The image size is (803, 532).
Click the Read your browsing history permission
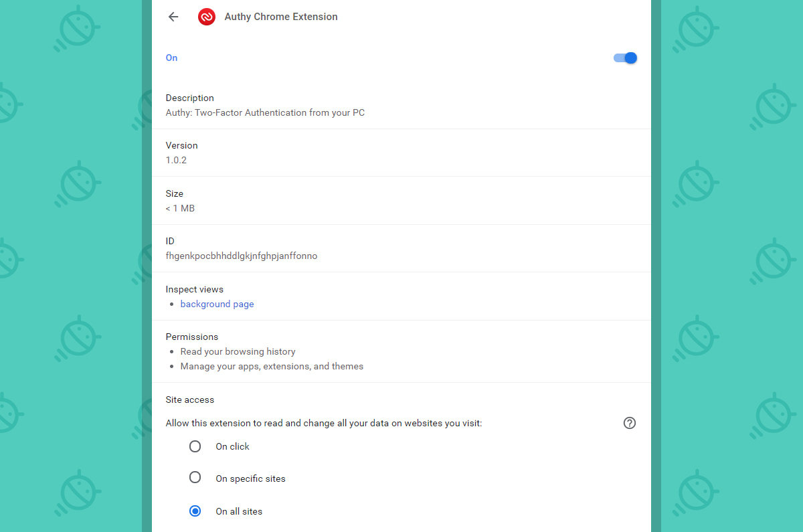click(238, 351)
